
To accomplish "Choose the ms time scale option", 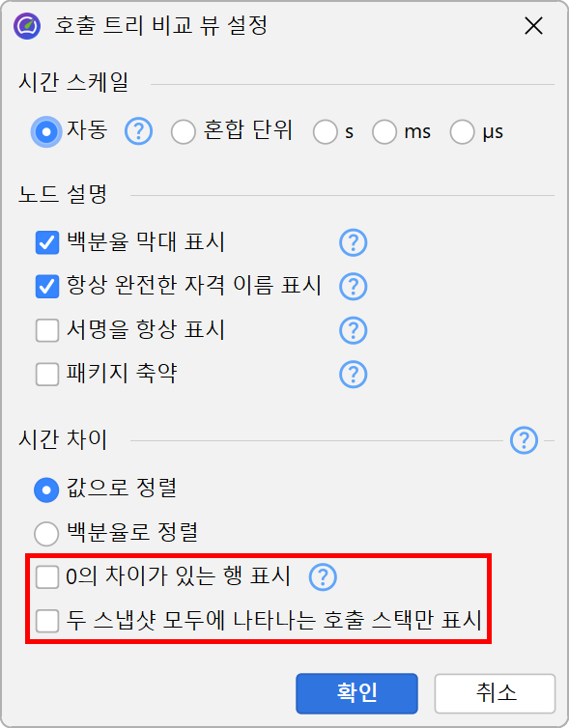I will click(x=384, y=132).
